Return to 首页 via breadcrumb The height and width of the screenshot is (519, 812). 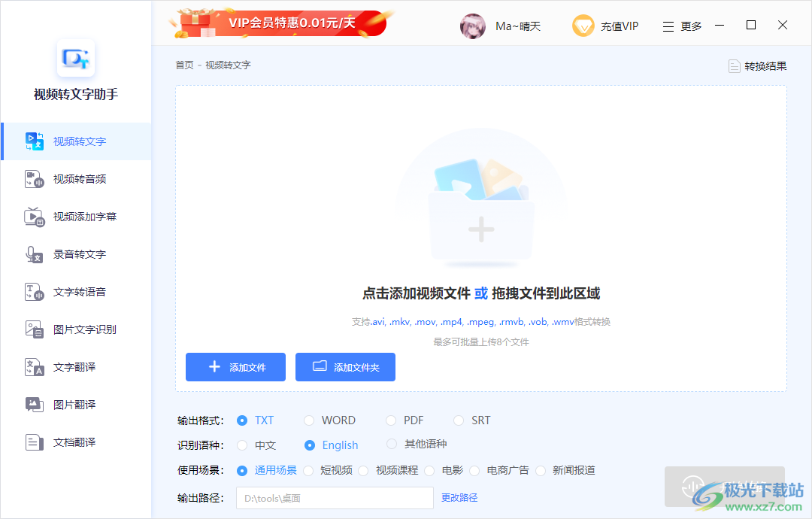pos(184,65)
